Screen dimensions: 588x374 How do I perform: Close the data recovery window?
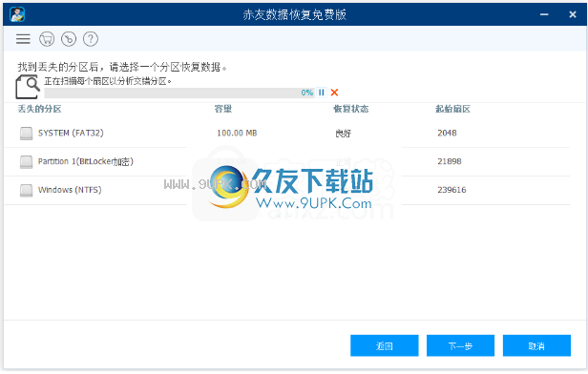click(573, 14)
